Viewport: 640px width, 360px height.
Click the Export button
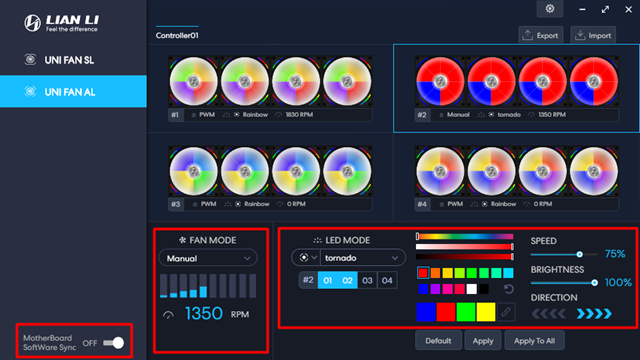[x=541, y=35]
